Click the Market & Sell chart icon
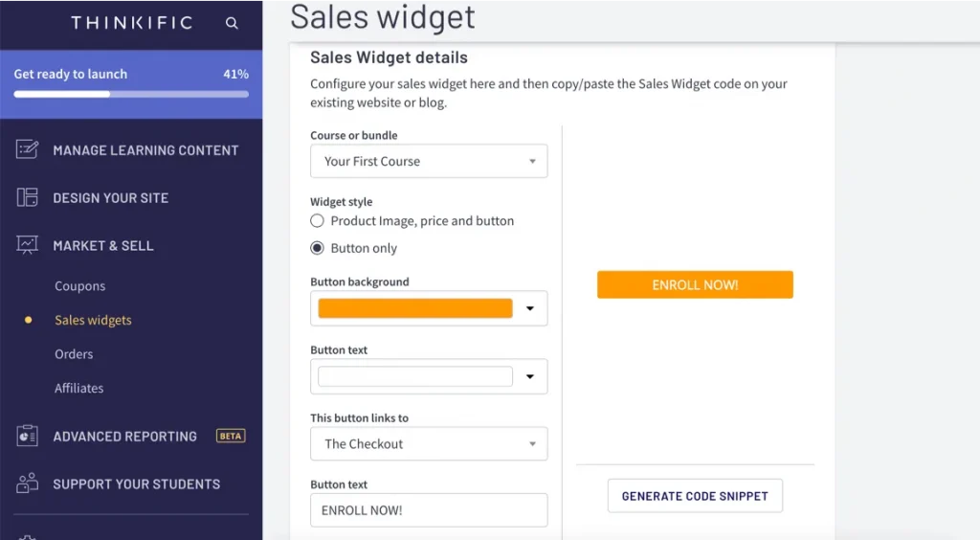Viewport: 980px width, 540px height. coord(27,245)
